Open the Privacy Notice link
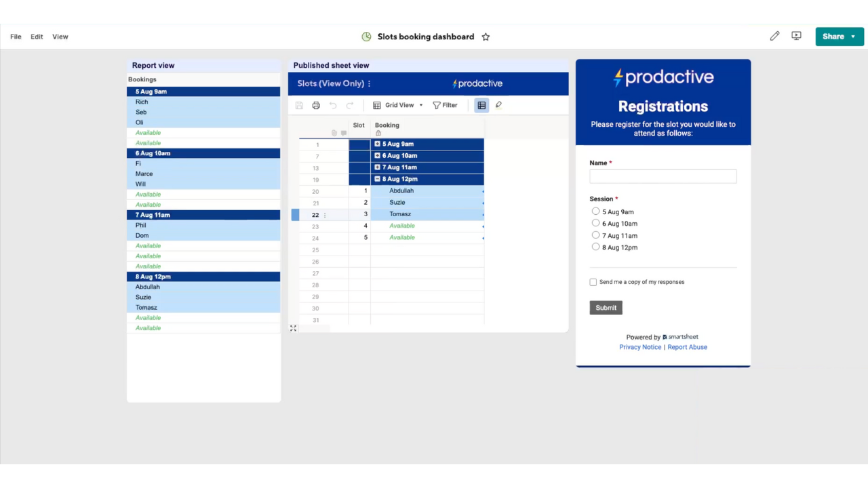Image resolution: width=868 pixels, height=488 pixels. (639, 347)
